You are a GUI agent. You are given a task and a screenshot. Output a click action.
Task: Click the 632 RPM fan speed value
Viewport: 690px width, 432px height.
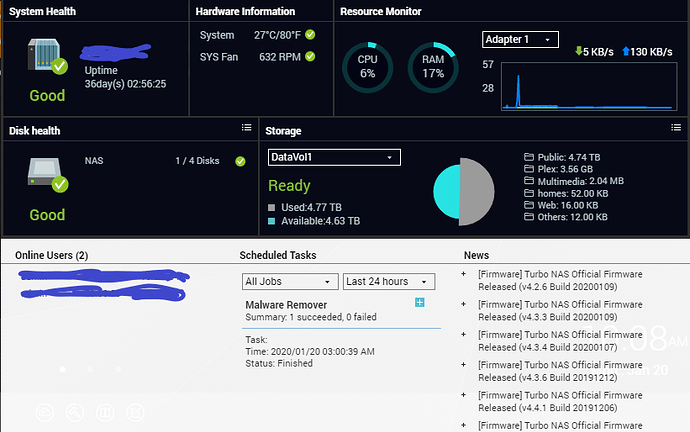click(x=280, y=57)
